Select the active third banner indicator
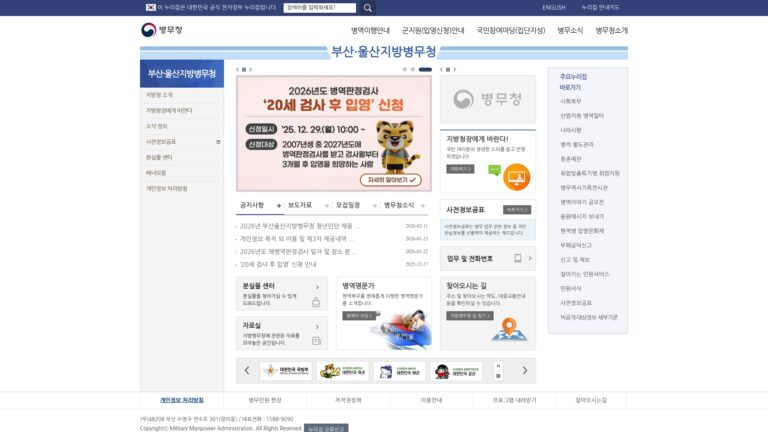The height and width of the screenshot is (432, 768). tap(425, 70)
